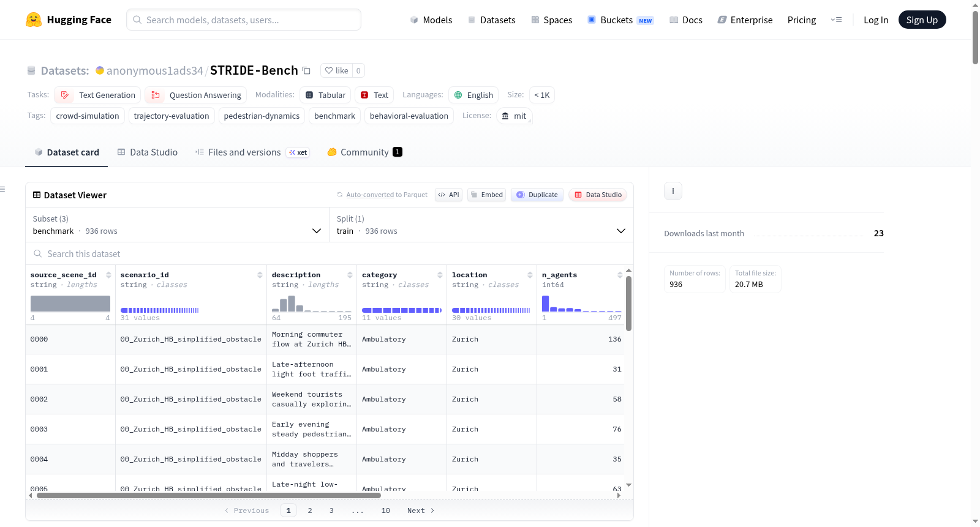Viewport: 980px width, 527px height.
Task: Expand the Subset benchmark dropdown
Action: point(178,225)
